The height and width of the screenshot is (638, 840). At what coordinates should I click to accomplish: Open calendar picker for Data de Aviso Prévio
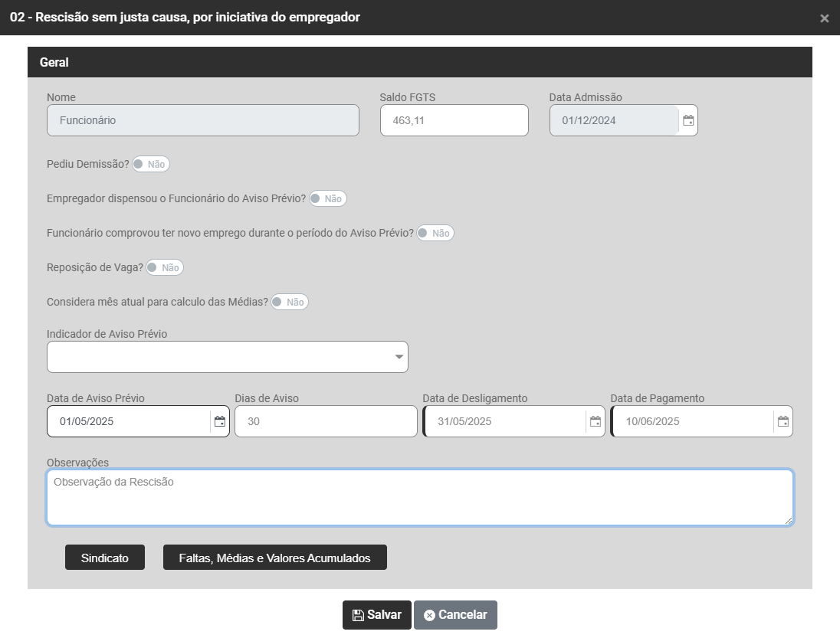coord(220,421)
